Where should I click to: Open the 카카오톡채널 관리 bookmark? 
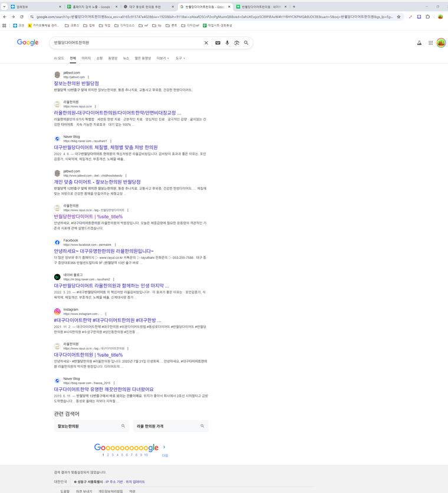[x=44, y=25]
